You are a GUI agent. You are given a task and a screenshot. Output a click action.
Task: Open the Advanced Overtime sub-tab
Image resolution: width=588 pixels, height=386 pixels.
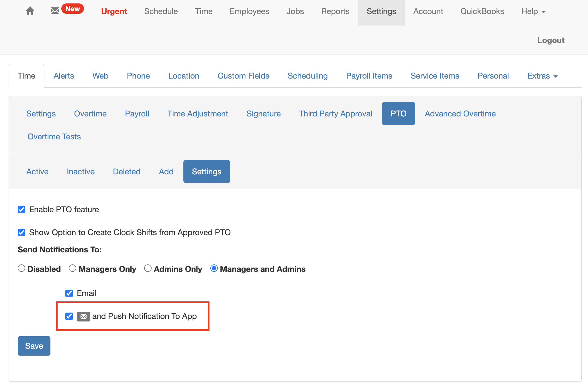(x=460, y=114)
